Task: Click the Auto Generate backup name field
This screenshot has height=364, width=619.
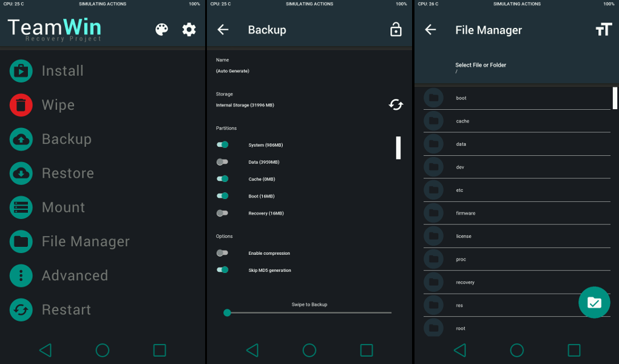Action: coord(232,71)
